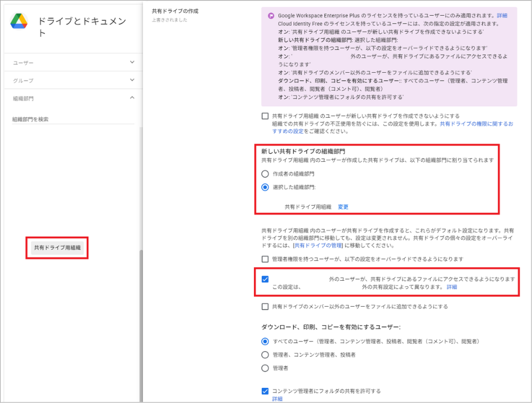
Task: Select the 管理者 only radio button
Action: point(265,368)
